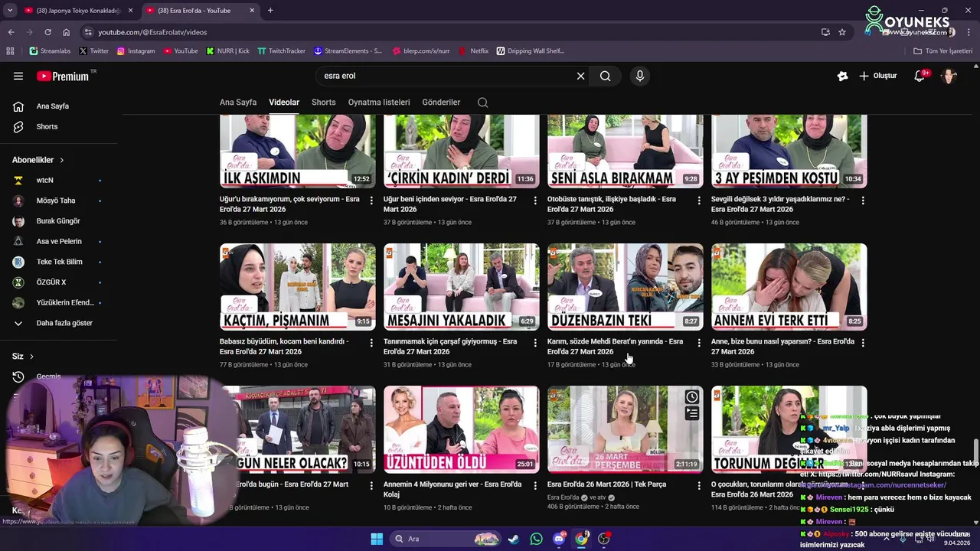Open more options for 'Karım, sözde Mehdi Berat'ın'

pos(699,343)
